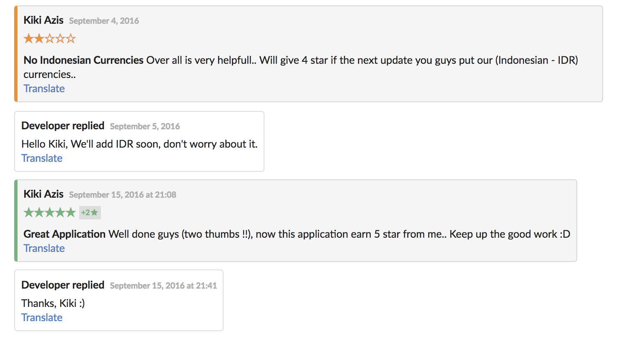
Task: Click the September 5, 2016 reply date
Action: tap(145, 126)
